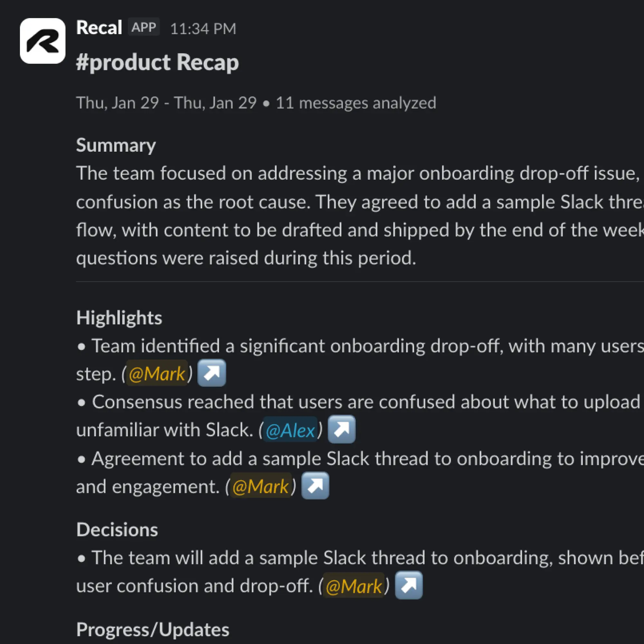
Task: Click the Highlights section heading
Action: [119, 317]
